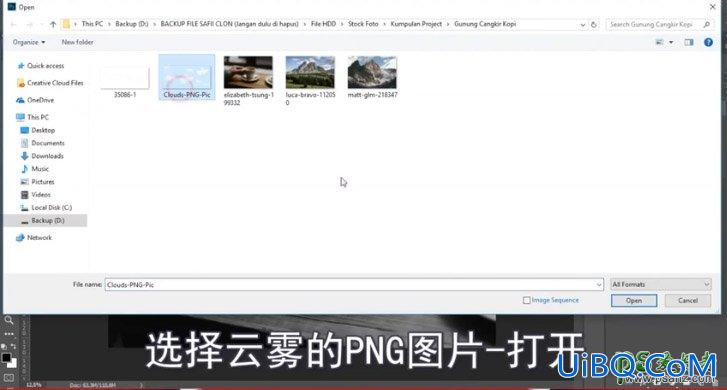Navigate to Backup (D:) in breadcrumb
The image size is (727, 390).
click(132, 24)
